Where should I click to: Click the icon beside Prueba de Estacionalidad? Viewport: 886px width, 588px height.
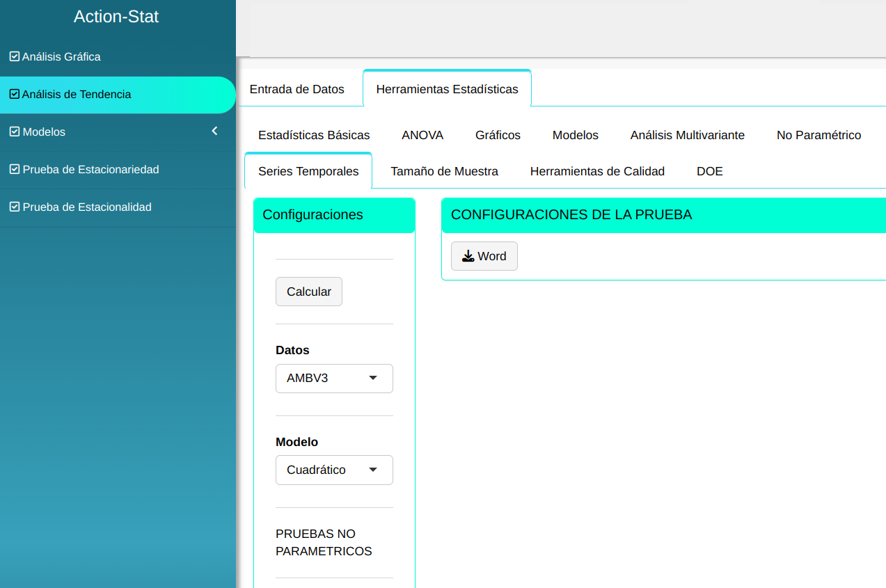[14, 207]
